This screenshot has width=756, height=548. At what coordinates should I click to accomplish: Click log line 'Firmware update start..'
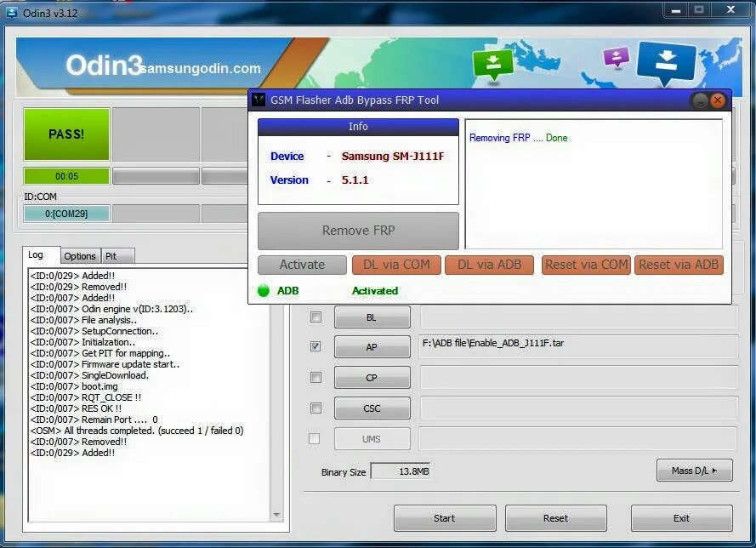click(105, 364)
